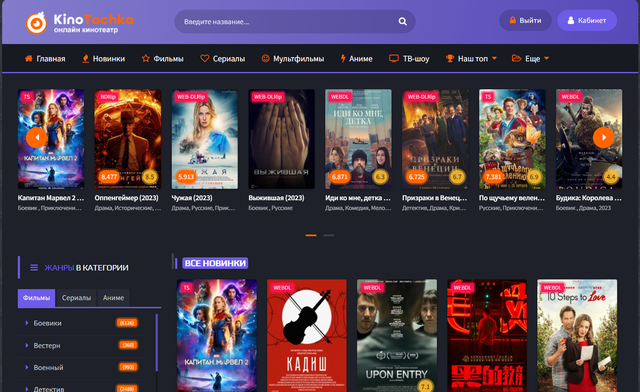The height and width of the screenshot is (392, 640).
Task: Click the smiley icon beside Мультфильмы
Action: 265,58
